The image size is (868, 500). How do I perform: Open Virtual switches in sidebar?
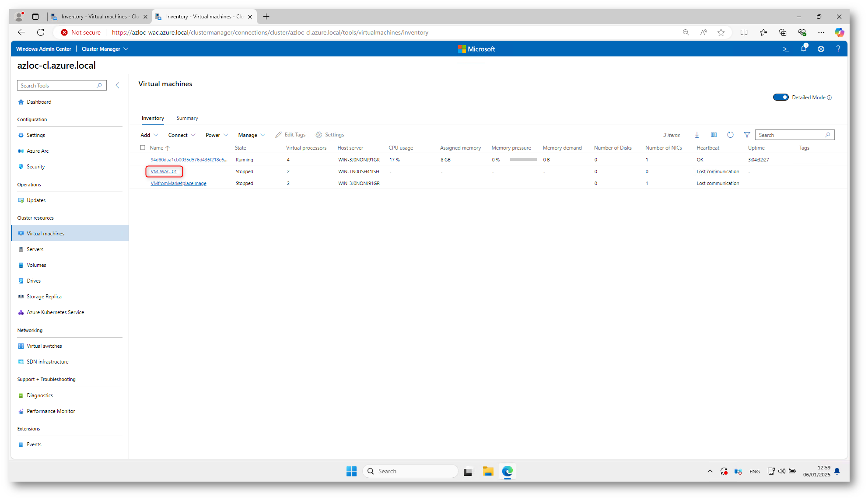pos(44,346)
